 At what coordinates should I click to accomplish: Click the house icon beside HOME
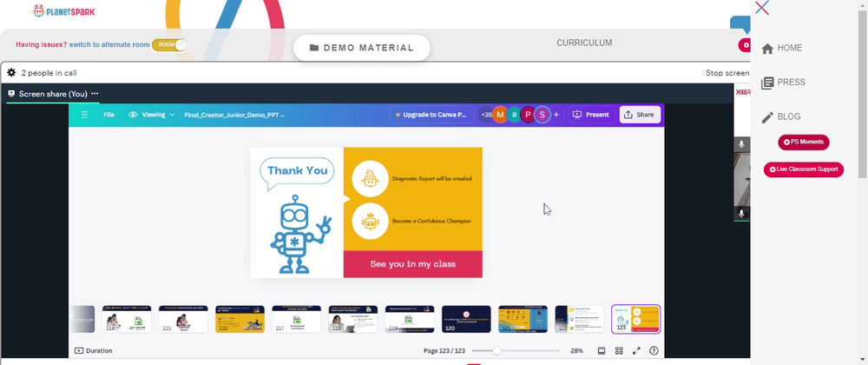[x=767, y=49]
